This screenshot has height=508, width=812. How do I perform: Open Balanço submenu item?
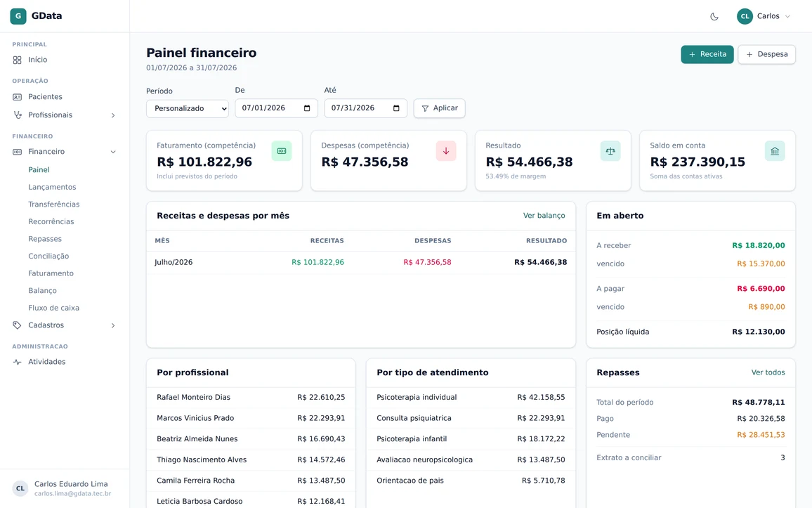click(42, 291)
